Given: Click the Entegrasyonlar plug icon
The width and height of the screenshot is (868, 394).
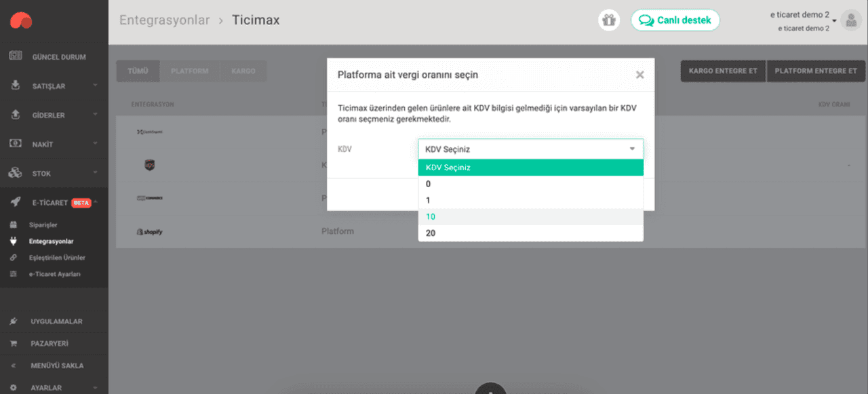Looking at the screenshot, I should (x=13, y=241).
